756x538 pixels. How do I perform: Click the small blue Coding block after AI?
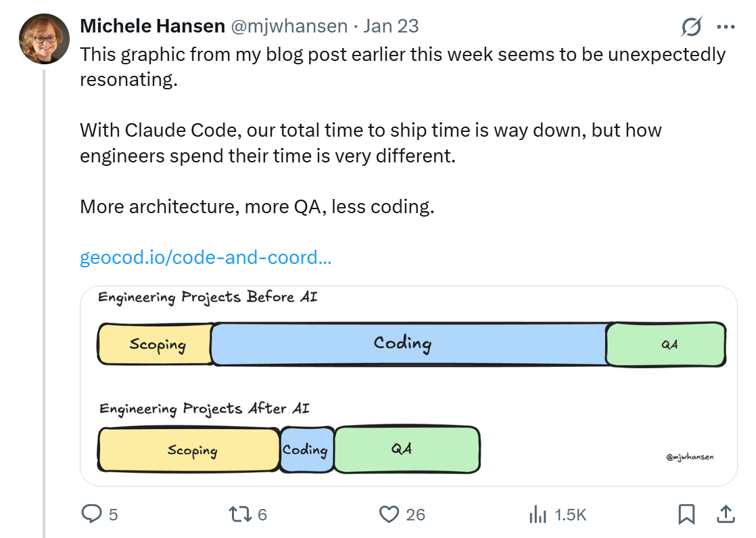(306, 449)
